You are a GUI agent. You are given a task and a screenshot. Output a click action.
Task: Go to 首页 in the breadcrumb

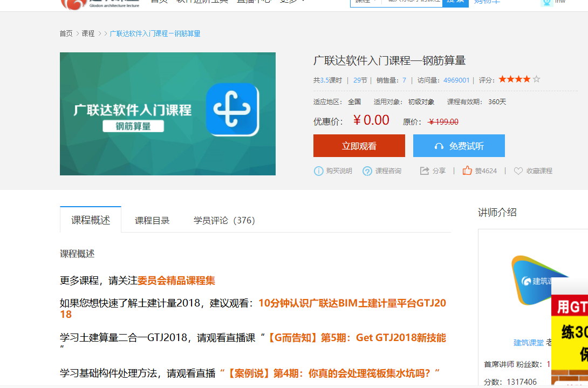tap(66, 34)
